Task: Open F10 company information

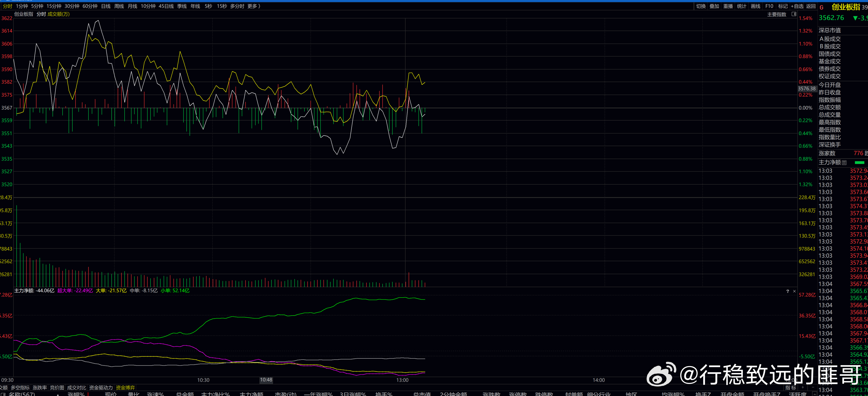Action: pyautogui.click(x=769, y=6)
